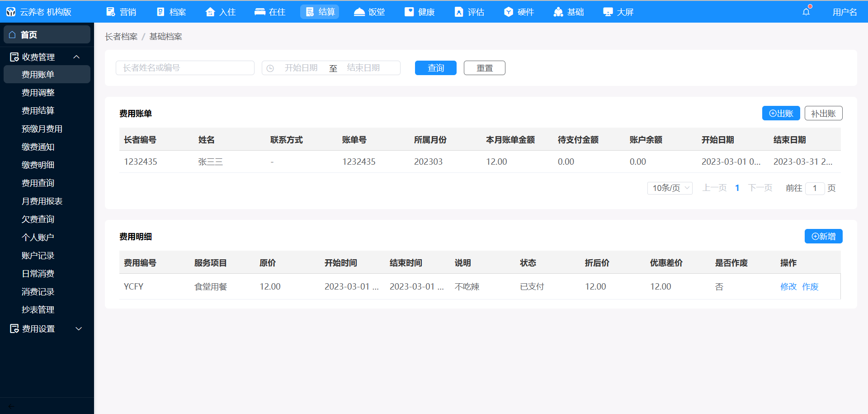This screenshot has height=414, width=868.
Task: Click the clock icon in date range picker
Action: pyautogui.click(x=270, y=68)
